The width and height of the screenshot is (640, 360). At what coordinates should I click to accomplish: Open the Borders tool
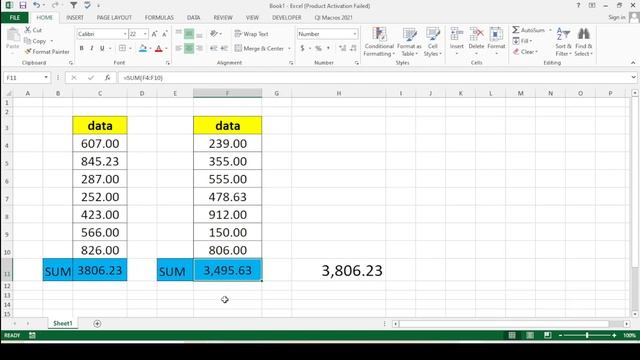(122, 48)
